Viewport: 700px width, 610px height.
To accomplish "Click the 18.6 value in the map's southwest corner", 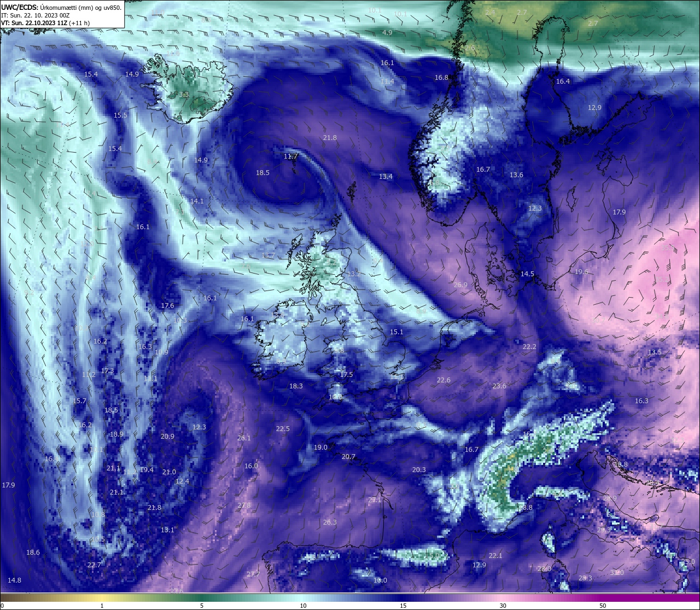I will click(x=33, y=553).
